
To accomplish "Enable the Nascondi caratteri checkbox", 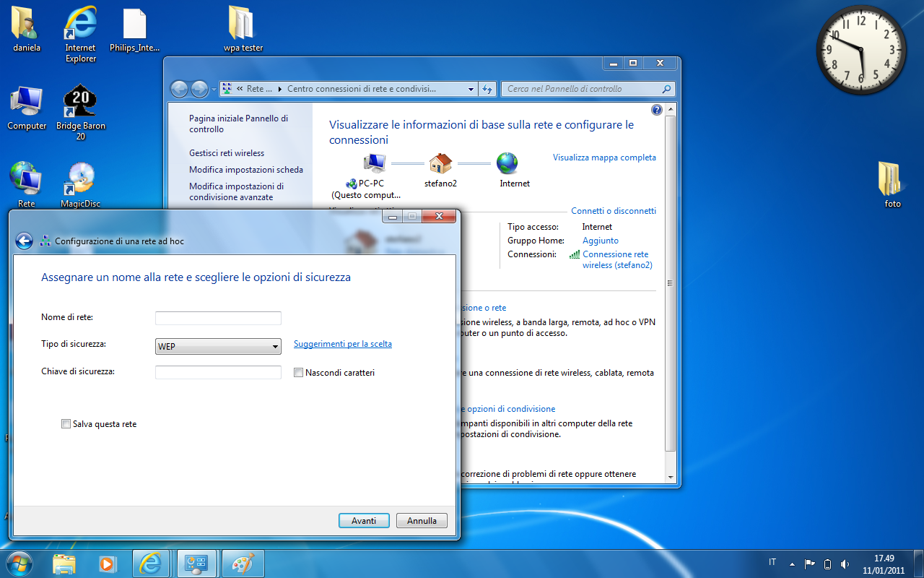I will [299, 373].
